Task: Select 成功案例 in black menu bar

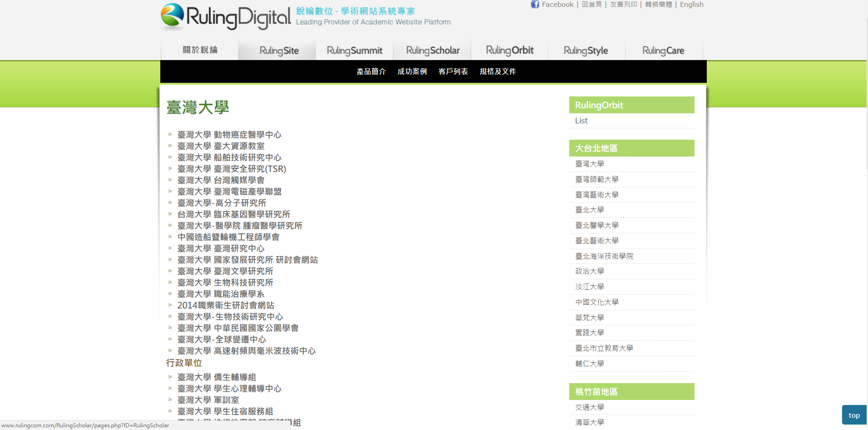Action: point(412,71)
